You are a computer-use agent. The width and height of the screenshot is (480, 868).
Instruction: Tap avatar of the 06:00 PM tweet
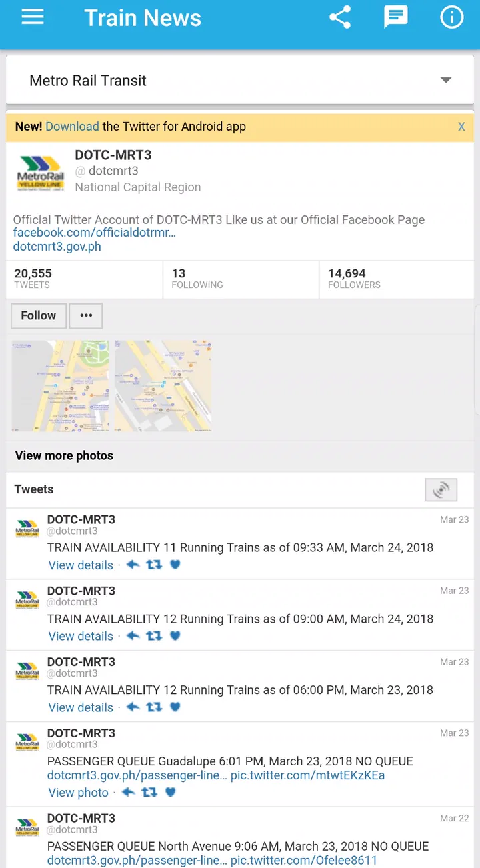(x=27, y=672)
